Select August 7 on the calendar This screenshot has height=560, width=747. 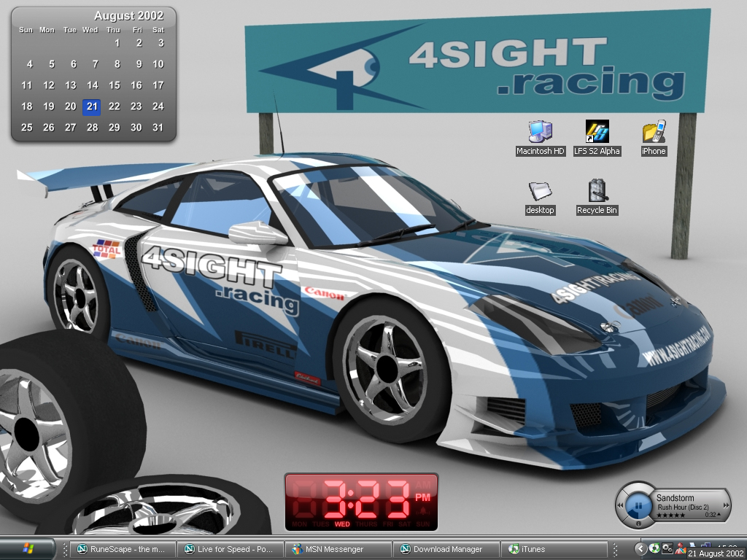tap(96, 64)
